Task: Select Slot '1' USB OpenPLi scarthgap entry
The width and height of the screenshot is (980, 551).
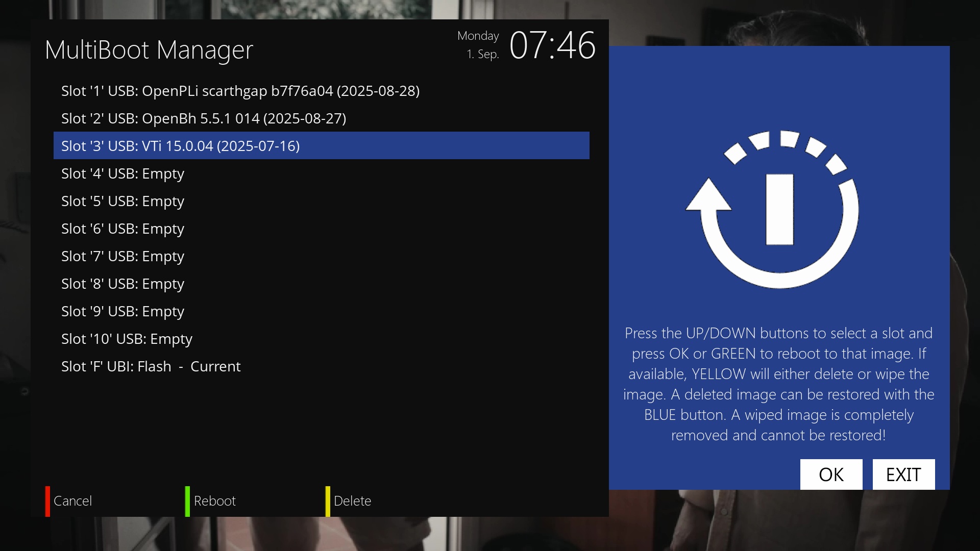Action: 322,91
